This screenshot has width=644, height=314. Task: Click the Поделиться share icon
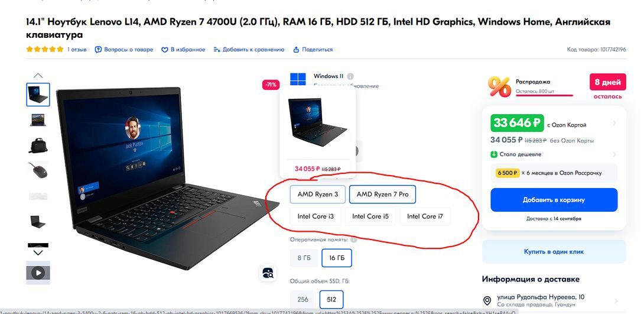(x=296, y=50)
